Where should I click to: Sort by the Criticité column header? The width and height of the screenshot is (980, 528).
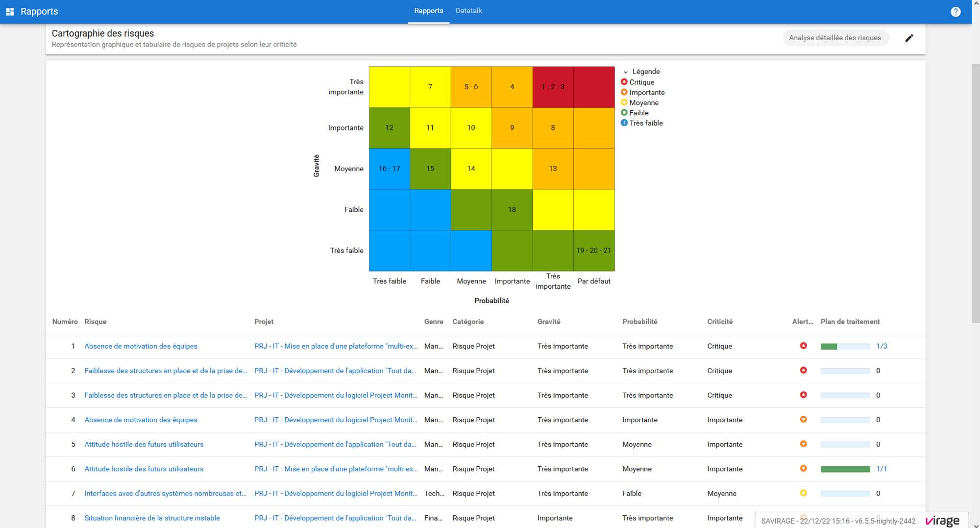pos(720,322)
